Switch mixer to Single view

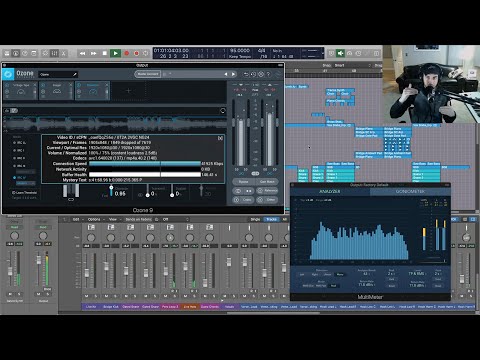pos(255,219)
